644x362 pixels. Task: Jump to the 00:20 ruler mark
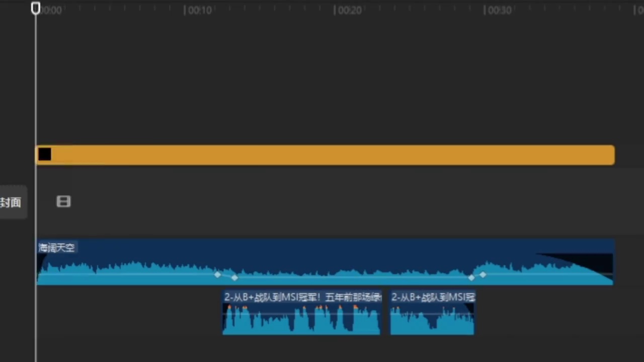(x=348, y=11)
